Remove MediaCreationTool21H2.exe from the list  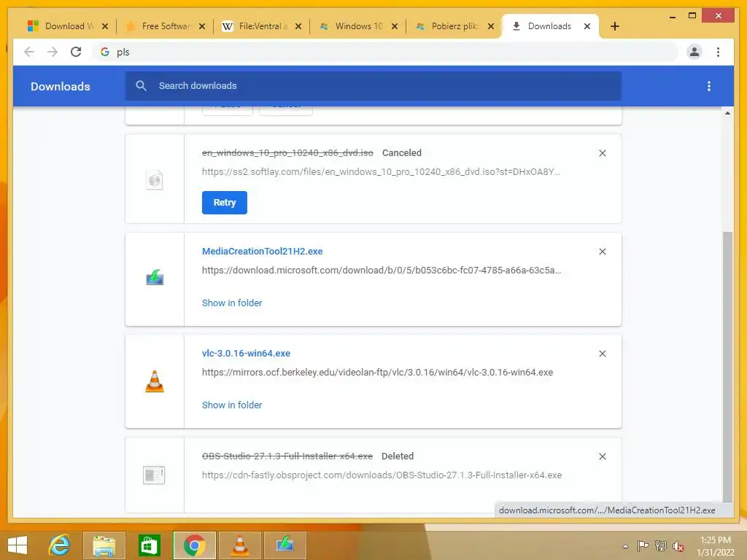tap(602, 252)
